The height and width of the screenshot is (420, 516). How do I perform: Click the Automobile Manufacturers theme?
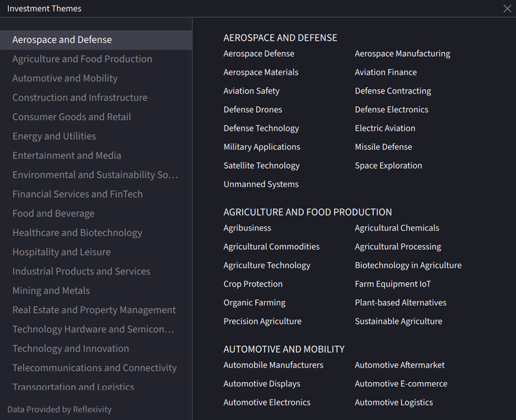click(x=273, y=365)
